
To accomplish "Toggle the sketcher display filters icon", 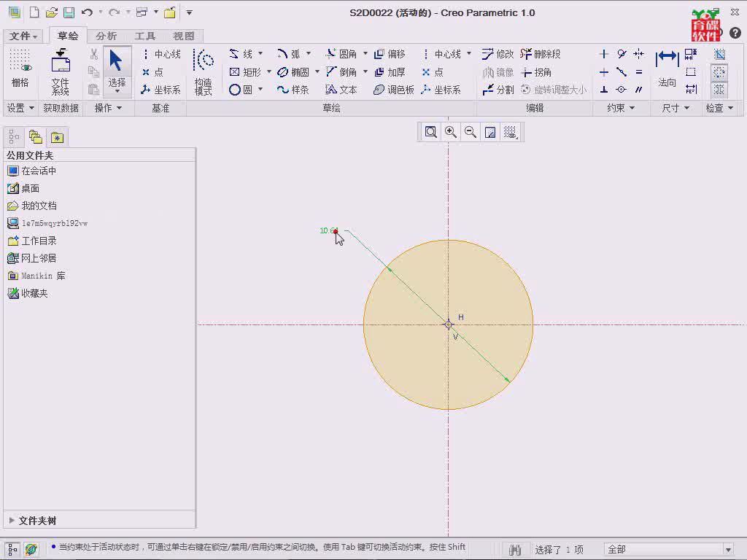I will pos(510,132).
